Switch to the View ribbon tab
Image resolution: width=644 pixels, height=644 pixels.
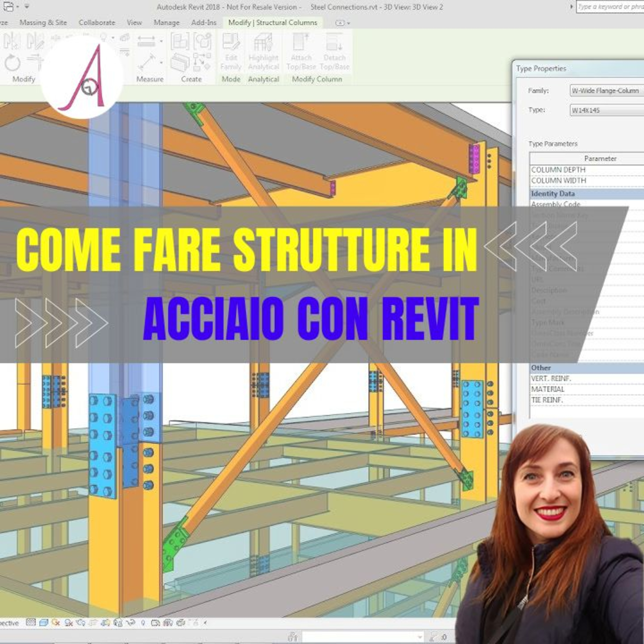pyautogui.click(x=134, y=23)
